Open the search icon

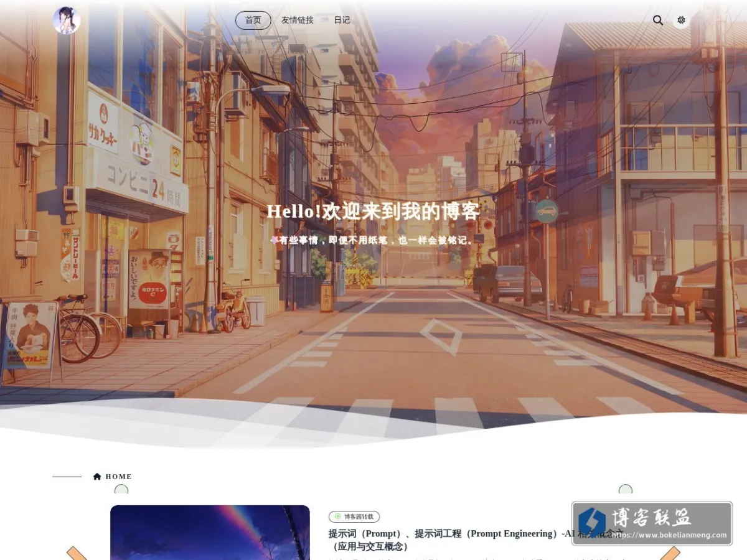coord(658,20)
